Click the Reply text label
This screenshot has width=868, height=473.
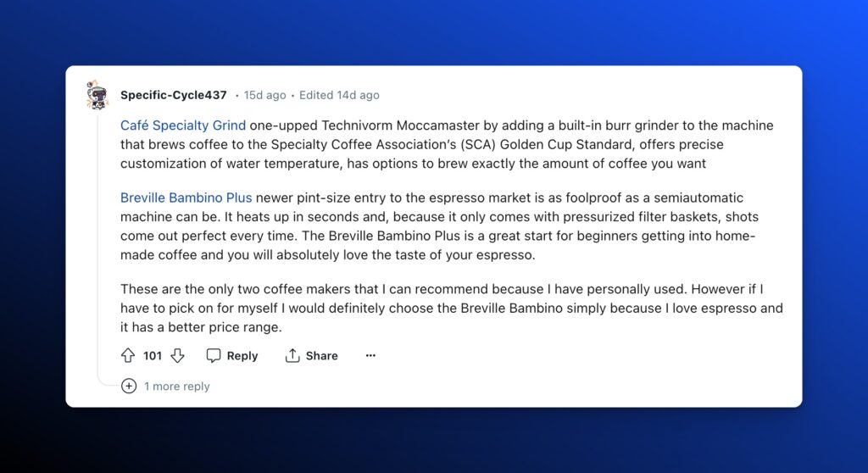point(242,356)
